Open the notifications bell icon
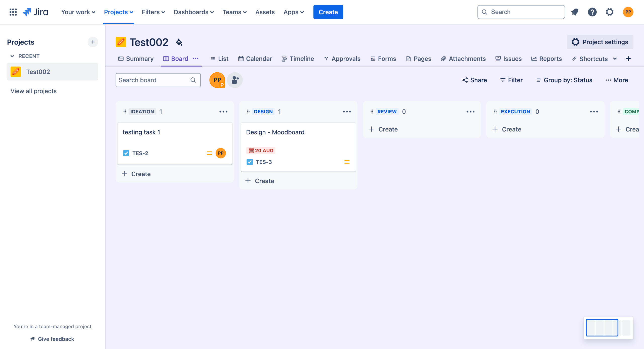The image size is (644, 349). click(x=575, y=12)
